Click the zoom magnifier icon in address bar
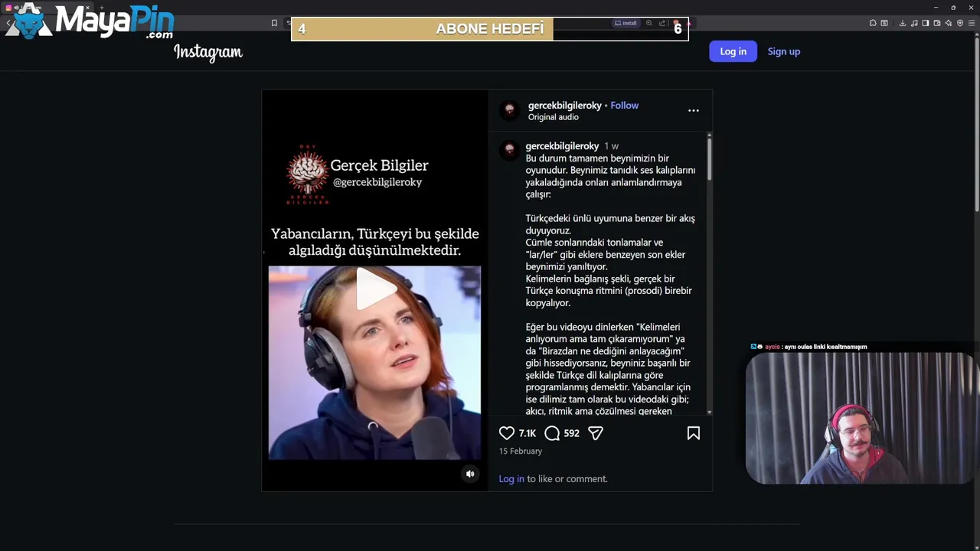The image size is (980, 551). point(649,23)
